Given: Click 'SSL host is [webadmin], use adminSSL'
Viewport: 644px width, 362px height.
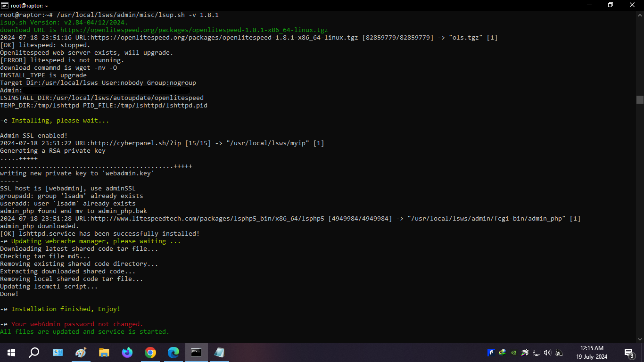Looking at the screenshot, I should click(68, 189).
